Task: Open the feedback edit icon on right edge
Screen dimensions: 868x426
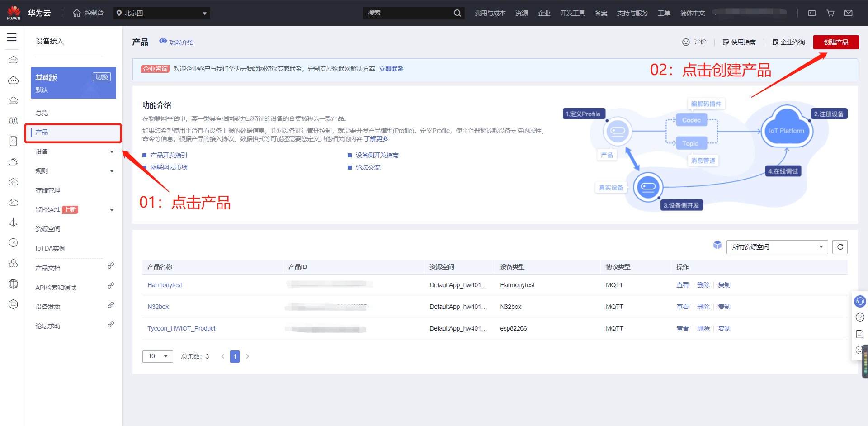Action: (x=860, y=334)
